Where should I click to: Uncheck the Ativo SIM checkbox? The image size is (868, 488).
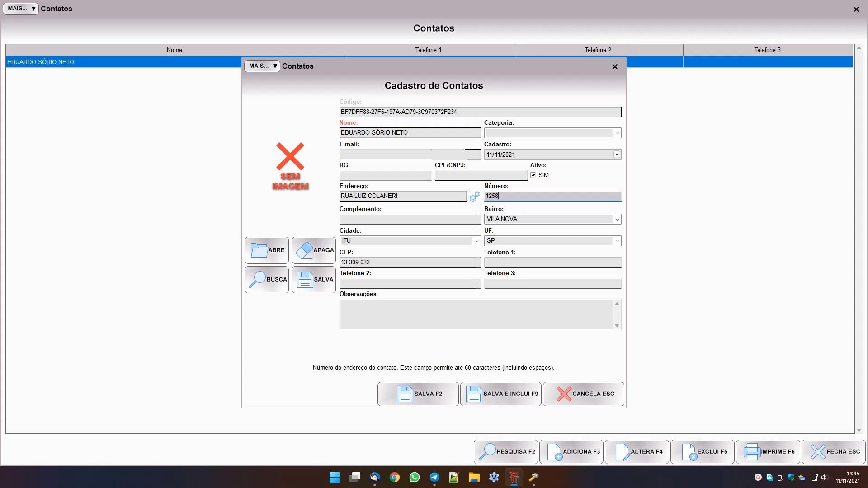point(533,175)
